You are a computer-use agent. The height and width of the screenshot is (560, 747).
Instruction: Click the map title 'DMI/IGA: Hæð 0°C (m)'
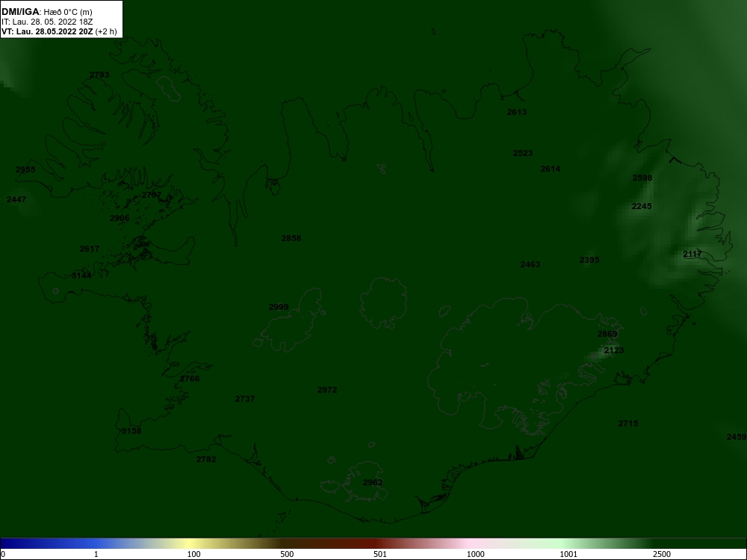[46, 12]
